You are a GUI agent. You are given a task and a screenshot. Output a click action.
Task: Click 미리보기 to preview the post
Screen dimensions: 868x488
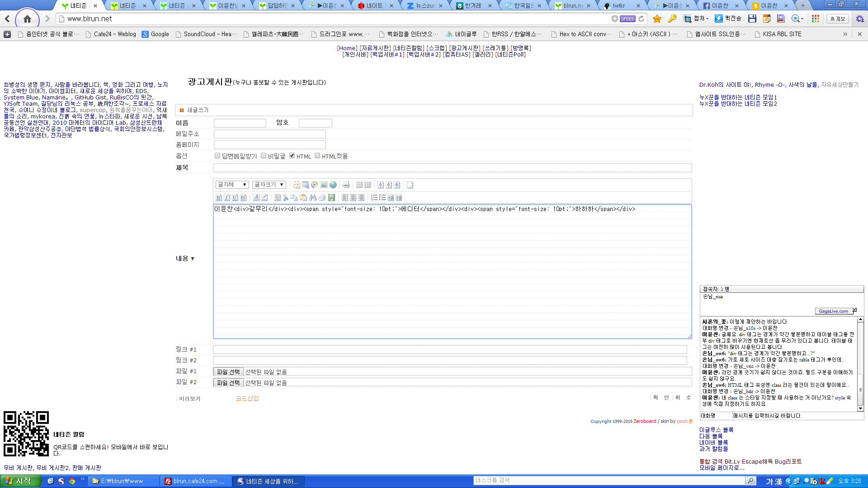coord(189,399)
